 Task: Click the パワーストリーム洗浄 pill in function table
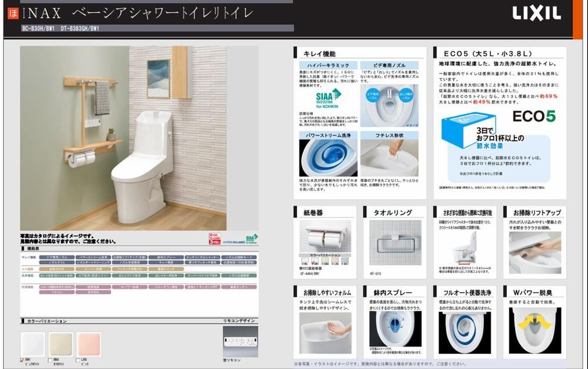(93, 257)
